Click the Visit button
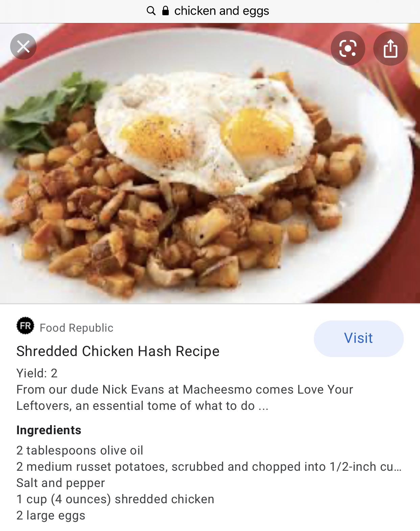Viewport: 420px width, 531px height. coord(358,338)
